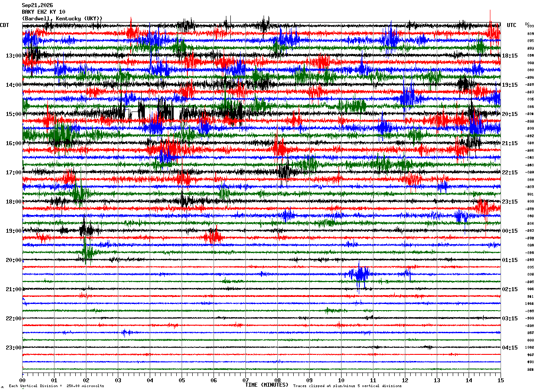536x392 pixels.
Task: Click the Sep21,2026 date header
Action: (37, 5)
